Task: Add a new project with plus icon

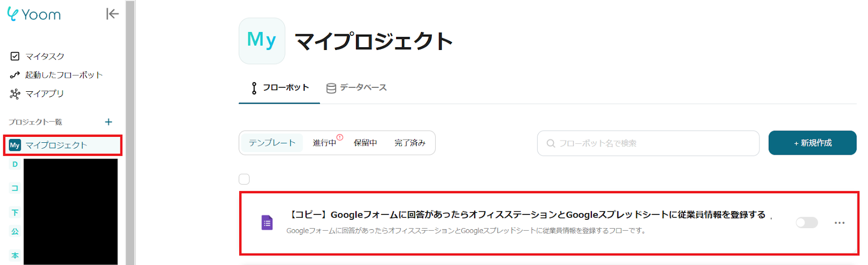Action: pyautogui.click(x=108, y=122)
